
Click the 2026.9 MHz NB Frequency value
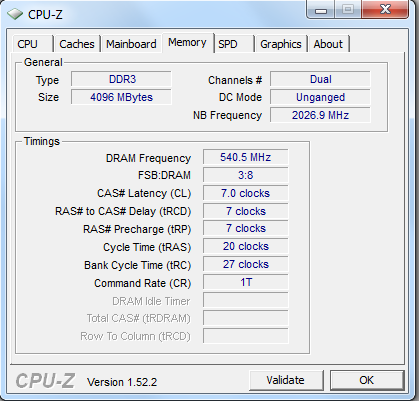click(320, 115)
